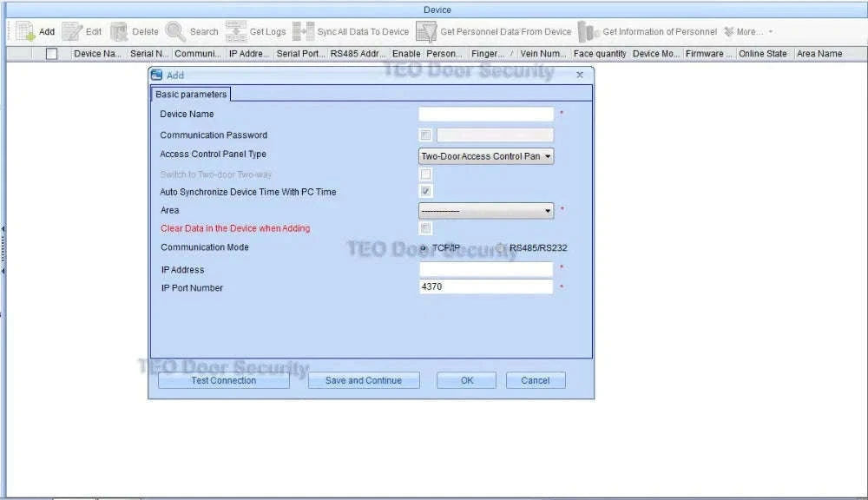Open the Access Control Panel Type dropdown
868x500 pixels.
click(x=486, y=156)
